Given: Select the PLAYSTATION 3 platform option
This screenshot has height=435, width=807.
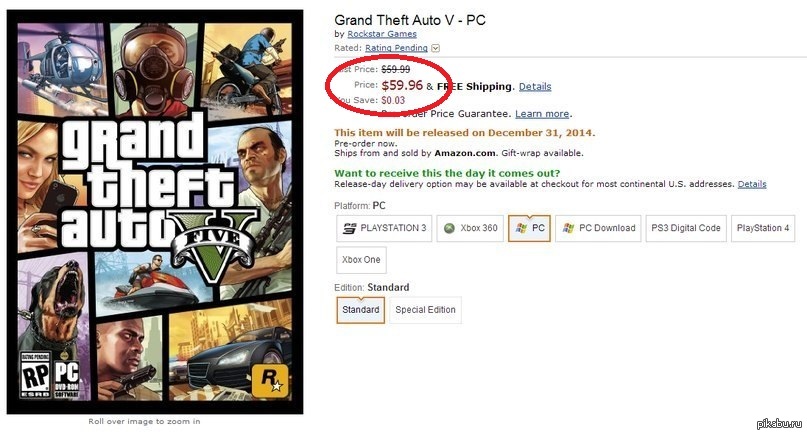Looking at the screenshot, I should [x=385, y=228].
